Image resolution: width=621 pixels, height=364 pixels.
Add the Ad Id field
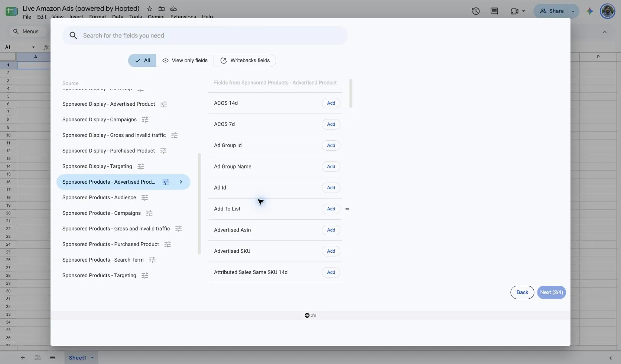tap(331, 188)
